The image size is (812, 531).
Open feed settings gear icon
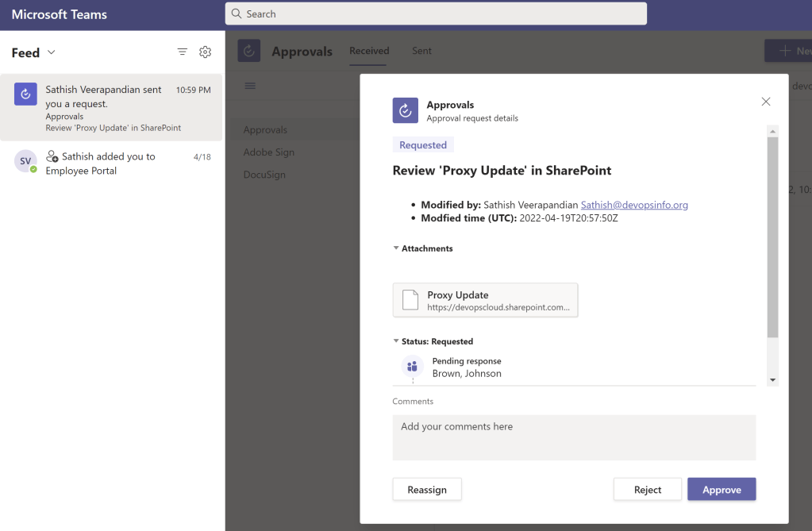tap(205, 52)
